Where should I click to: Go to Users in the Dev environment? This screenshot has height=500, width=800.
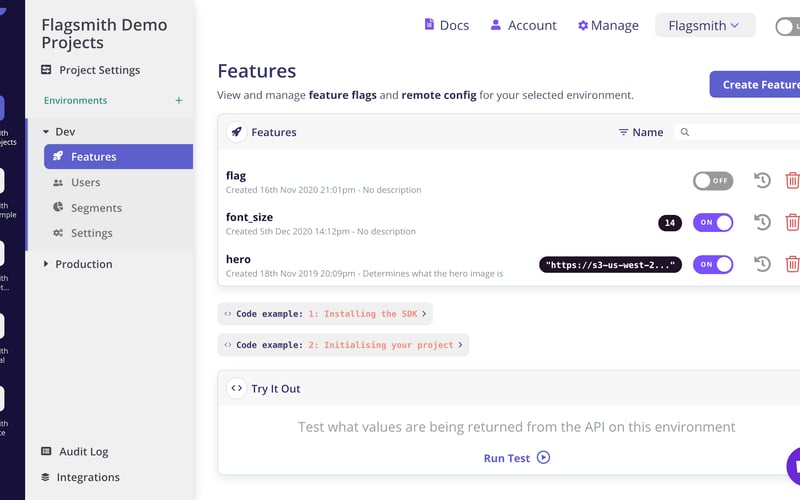pos(85,183)
